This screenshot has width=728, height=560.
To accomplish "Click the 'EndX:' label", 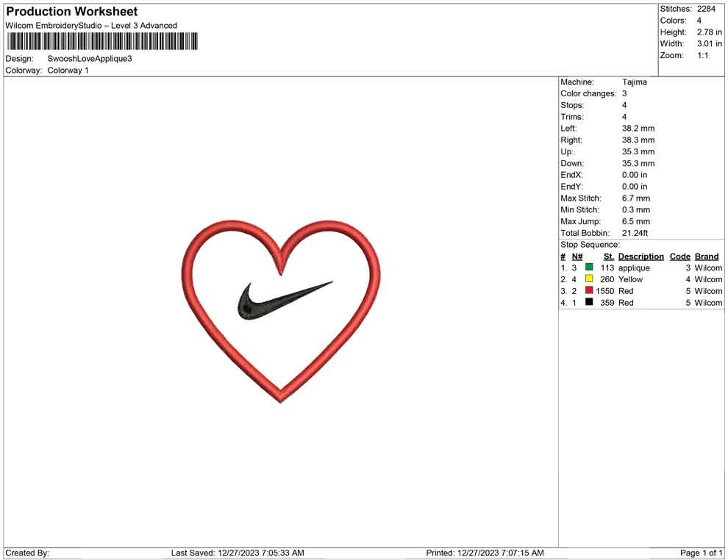I will click(571, 175).
